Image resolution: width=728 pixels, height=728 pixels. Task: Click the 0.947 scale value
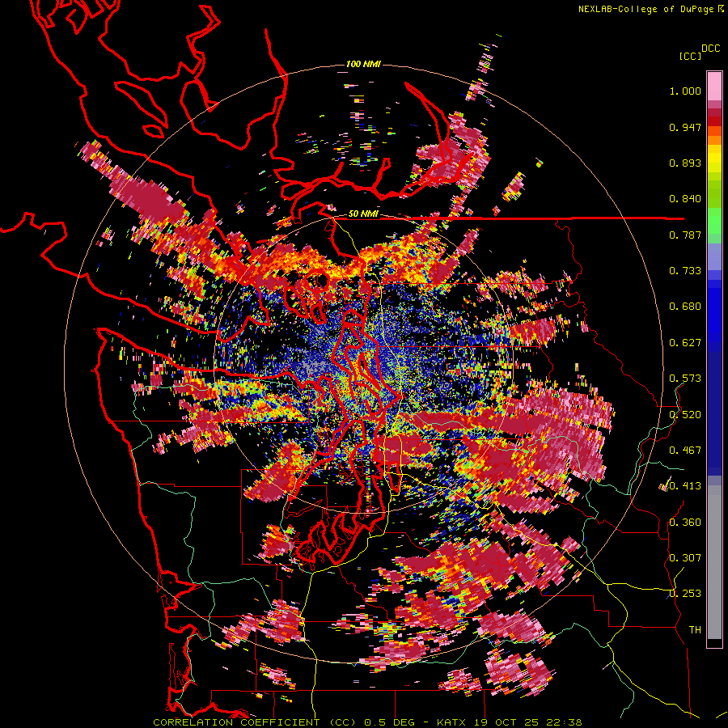coord(685,127)
